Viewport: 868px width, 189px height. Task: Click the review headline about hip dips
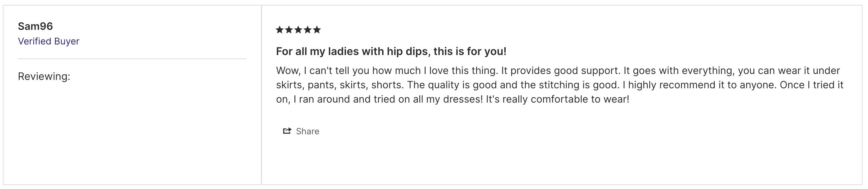point(391,52)
